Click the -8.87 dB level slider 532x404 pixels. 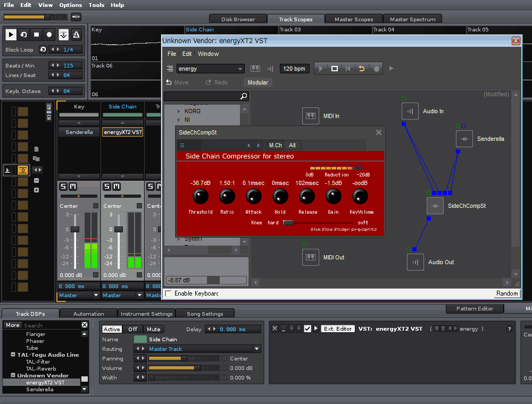206,280
